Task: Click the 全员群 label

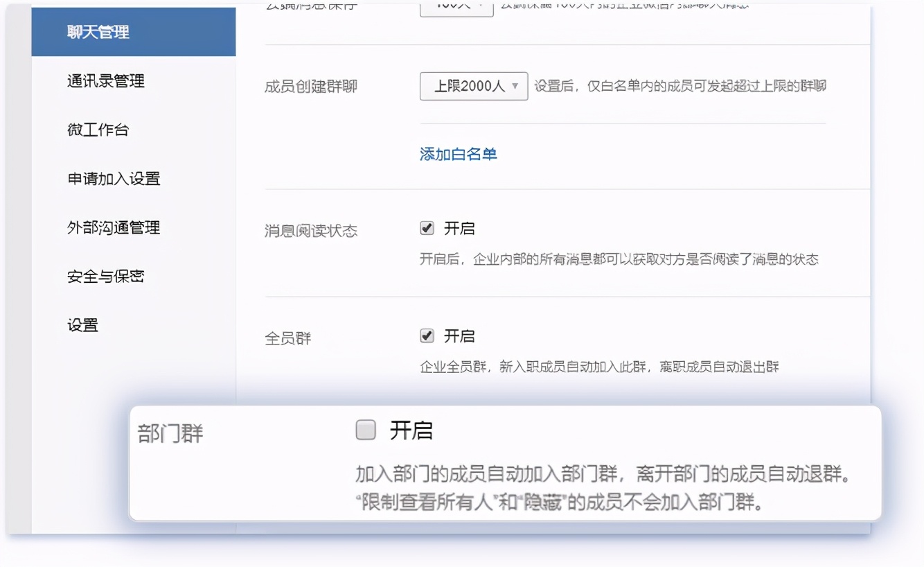Action: pos(288,339)
